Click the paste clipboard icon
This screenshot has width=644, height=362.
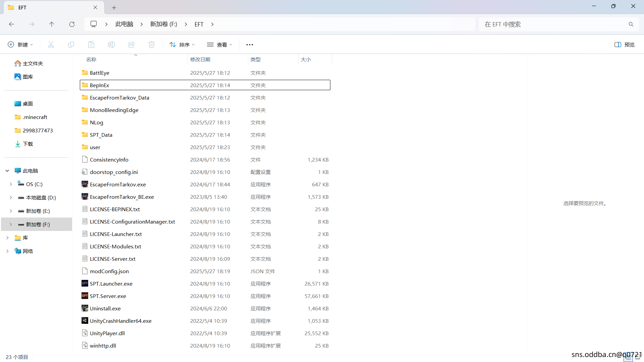point(91,45)
